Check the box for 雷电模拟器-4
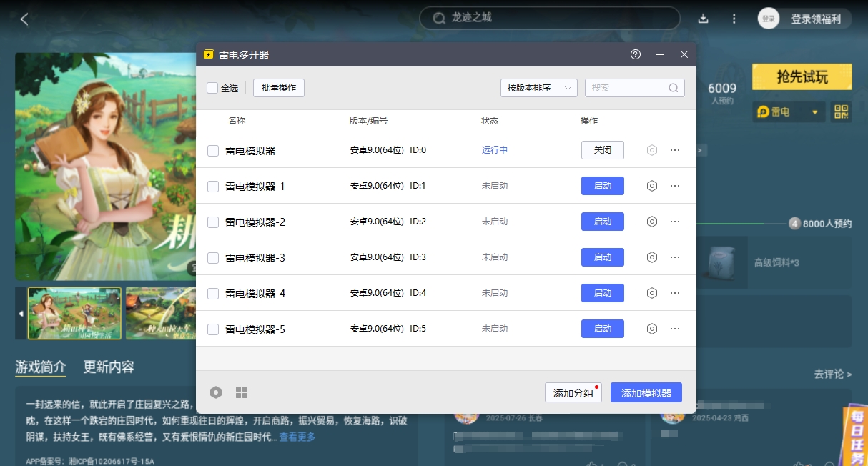This screenshot has width=868, height=466. pyautogui.click(x=212, y=293)
